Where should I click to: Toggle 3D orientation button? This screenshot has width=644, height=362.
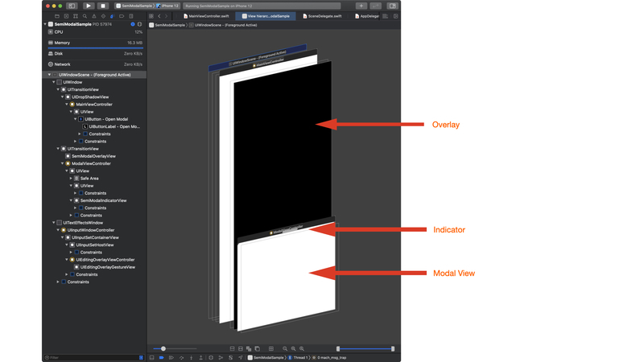(x=258, y=348)
